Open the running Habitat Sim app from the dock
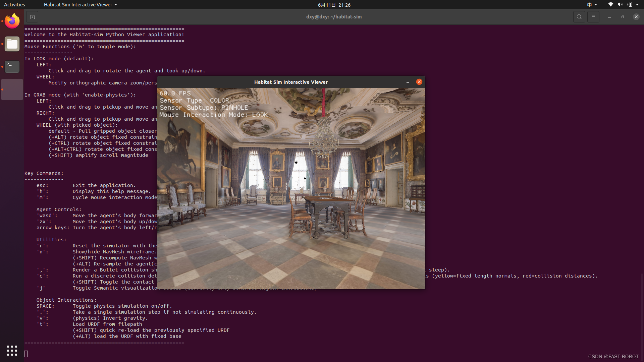The image size is (644, 362). pos(12,89)
